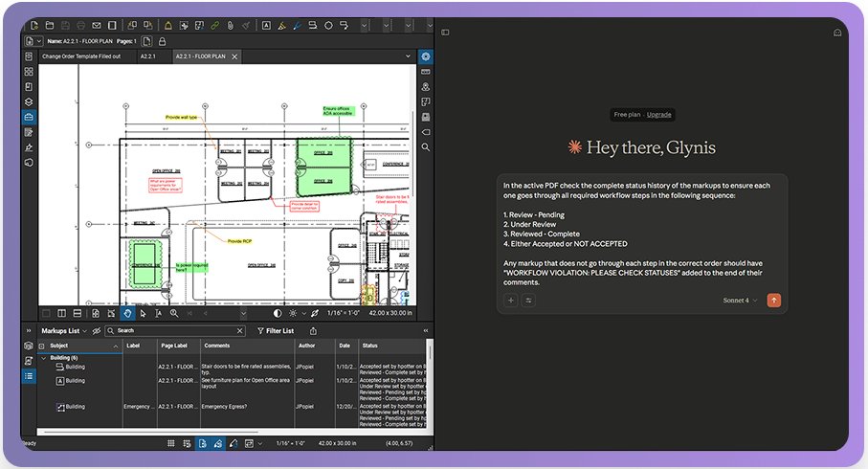Toggle hide markups eye icon
Screen dimensions: 868x469
tap(97, 330)
